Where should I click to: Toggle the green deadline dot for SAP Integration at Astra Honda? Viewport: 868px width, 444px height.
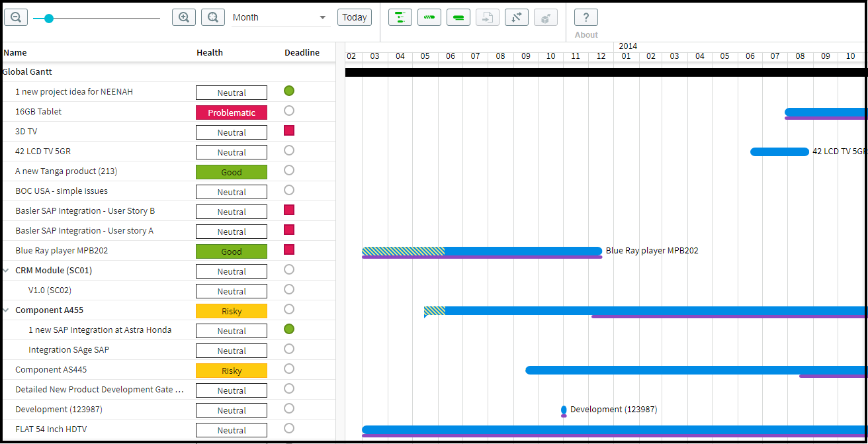[x=288, y=329]
